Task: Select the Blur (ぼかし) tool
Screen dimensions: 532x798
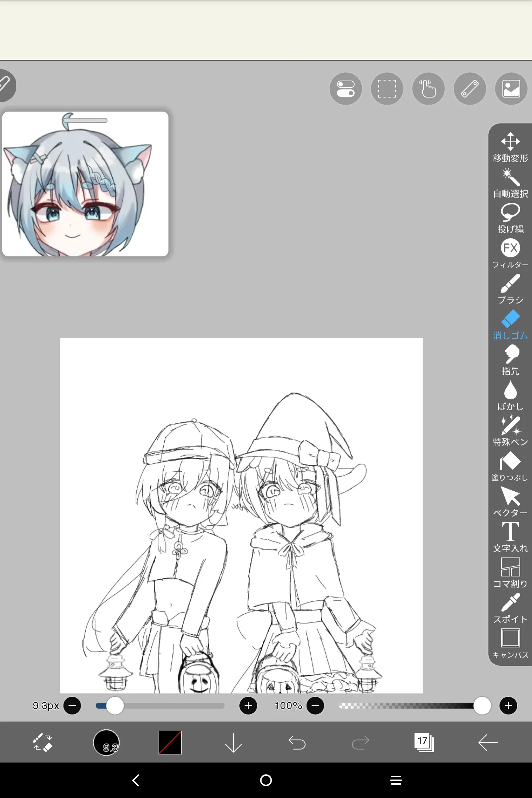Action: point(510,395)
